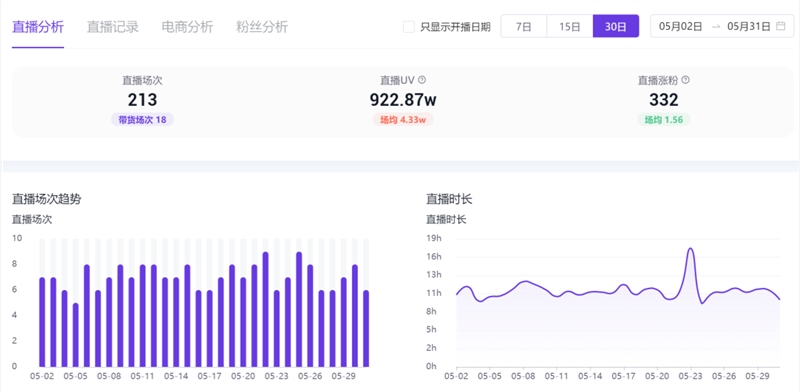Click the 05-14 label under 直播时长 chart

pyautogui.click(x=590, y=376)
